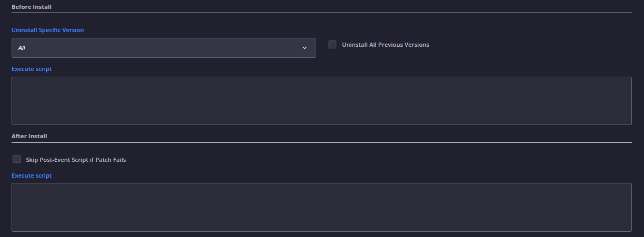Screen dimensions: 644x237
Task: Enable Uninstall All Previous Versions checkbox
Action: coord(333,45)
